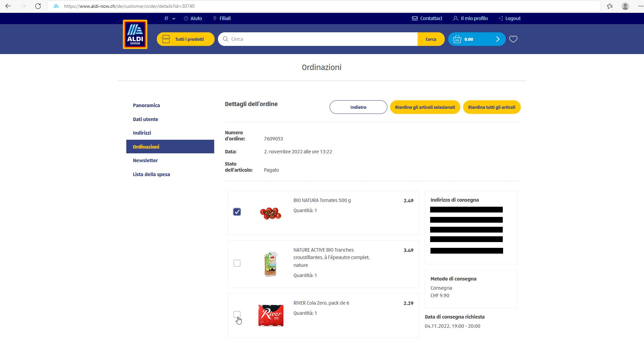Image resolution: width=644 pixels, height=341 pixels.
Task: Select Ordinazioni in the sidebar
Action: pyautogui.click(x=170, y=147)
